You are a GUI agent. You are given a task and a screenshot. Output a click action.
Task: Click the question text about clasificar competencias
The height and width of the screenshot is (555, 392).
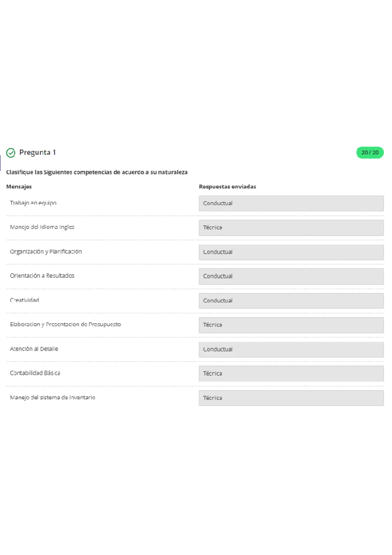pyautogui.click(x=97, y=172)
